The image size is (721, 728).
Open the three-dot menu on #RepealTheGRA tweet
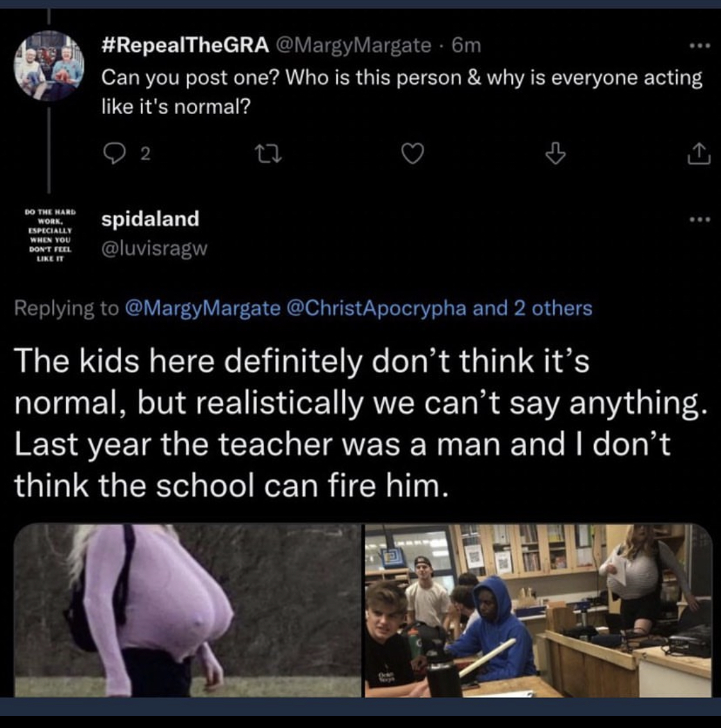[x=700, y=45]
